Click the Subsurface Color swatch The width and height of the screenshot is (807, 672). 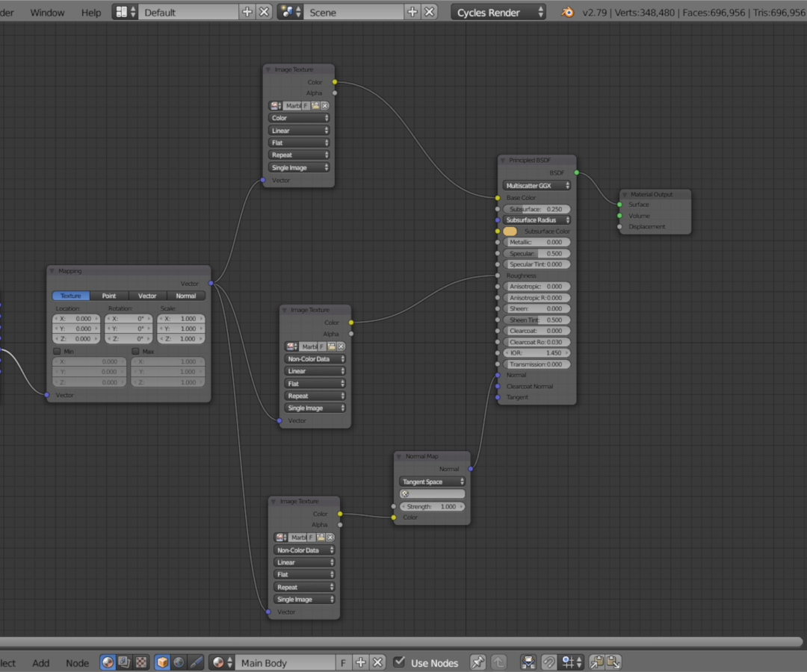click(510, 231)
